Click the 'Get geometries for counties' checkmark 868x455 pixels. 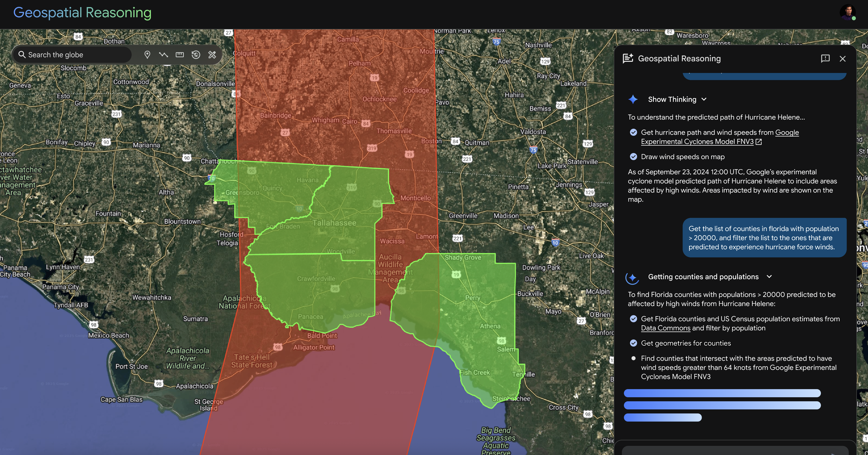(x=634, y=343)
